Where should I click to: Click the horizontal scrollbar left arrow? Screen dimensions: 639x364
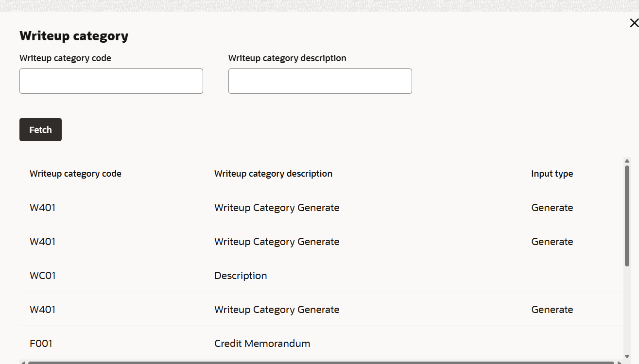click(x=23, y=362)
